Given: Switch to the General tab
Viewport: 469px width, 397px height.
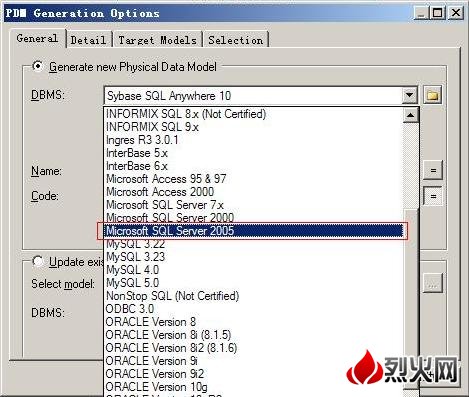Looking at the screenshot, I should (37, 38).
